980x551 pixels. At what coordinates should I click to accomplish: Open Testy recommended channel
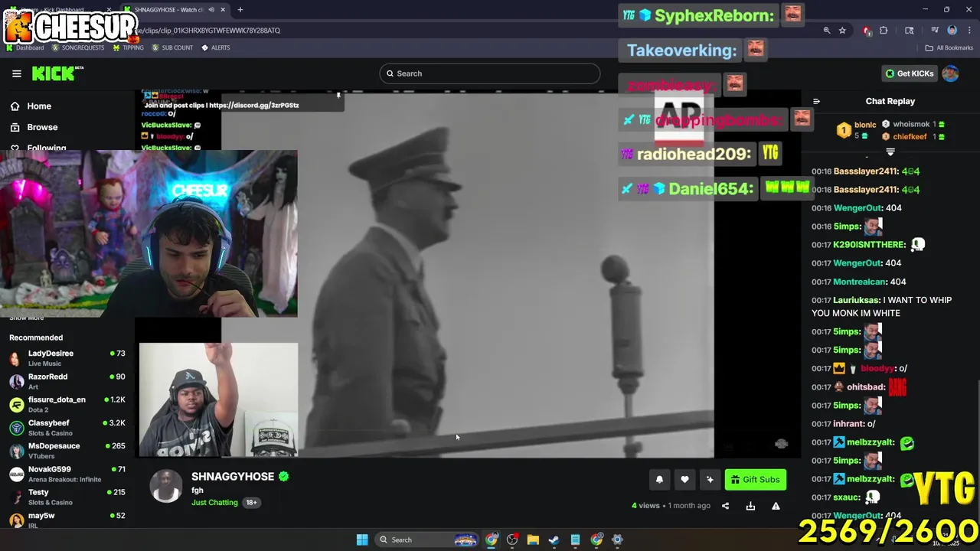pyautogui.click(x=67, y=497)
